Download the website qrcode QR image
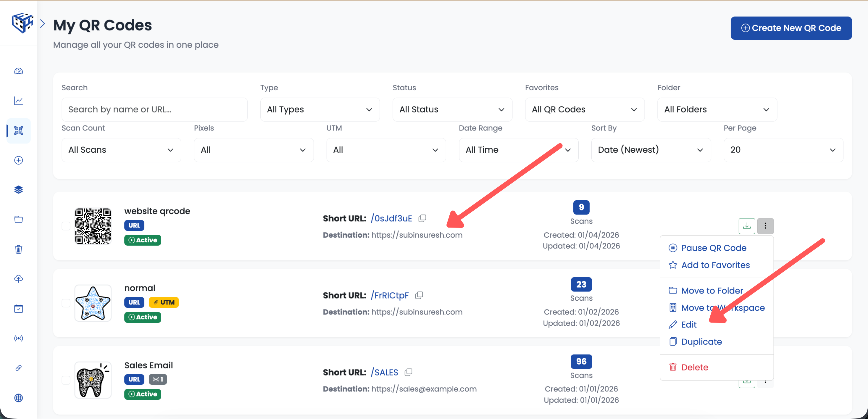 point(746,226)
